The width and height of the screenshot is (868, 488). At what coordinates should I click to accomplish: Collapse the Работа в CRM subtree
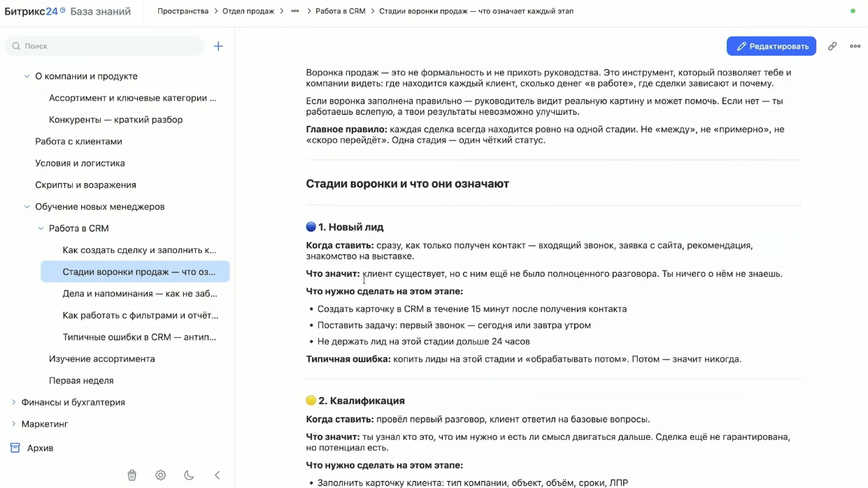[x=41, y=229]
